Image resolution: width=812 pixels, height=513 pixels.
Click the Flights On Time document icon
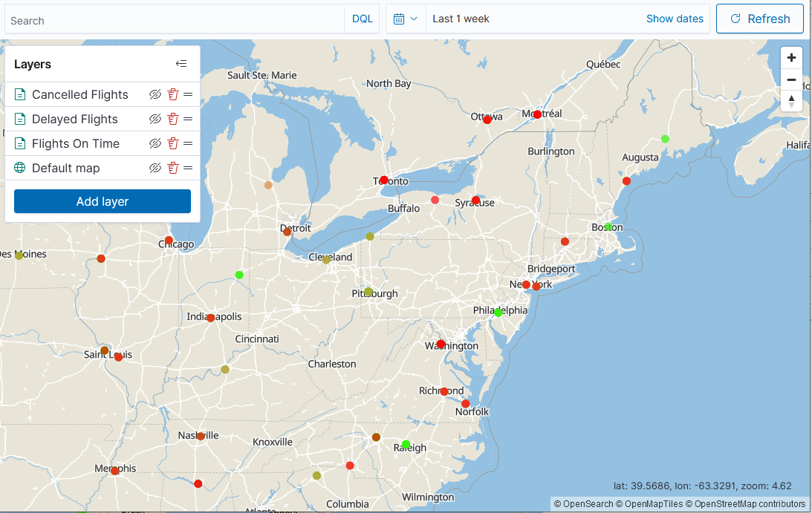click(19, 143)
